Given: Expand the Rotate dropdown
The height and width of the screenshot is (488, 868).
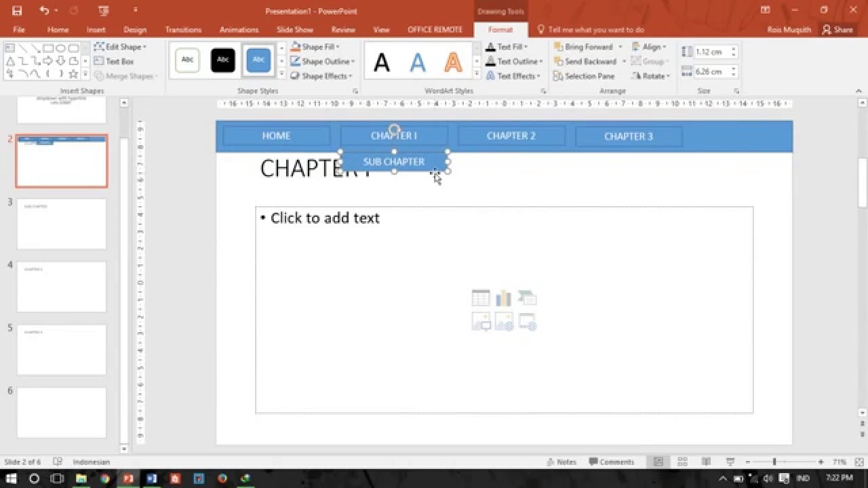Looking at the screenshot, I should click(x=650, y=76).
